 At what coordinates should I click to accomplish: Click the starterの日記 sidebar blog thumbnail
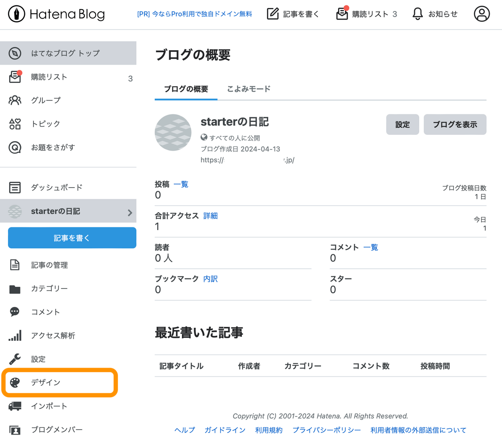pyautogui.click(x=15, y=211)
